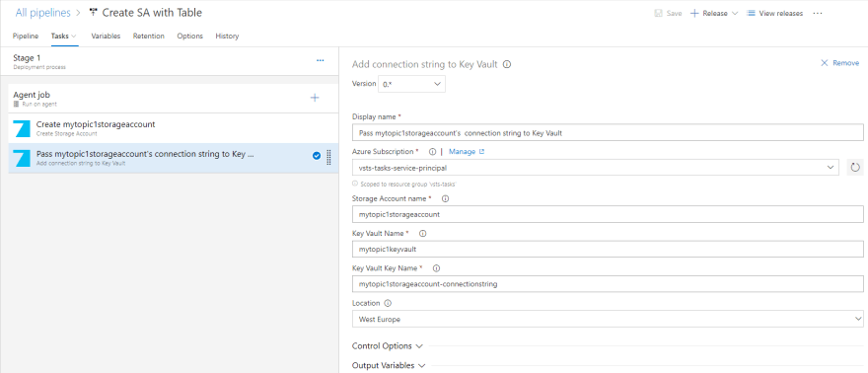Open the Stage 1 ellipsis menu
The image size is (868, 373).
click(x=320, y=60)
